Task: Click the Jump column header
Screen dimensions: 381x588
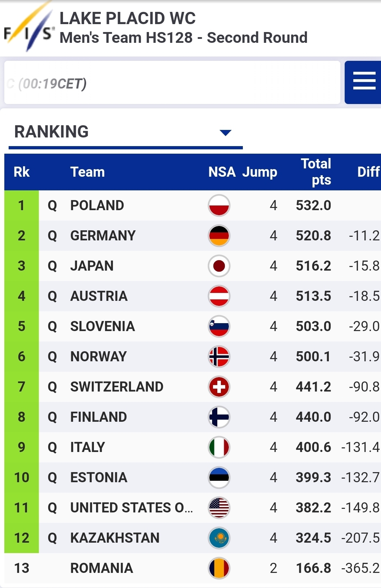Action: point(259,172)
